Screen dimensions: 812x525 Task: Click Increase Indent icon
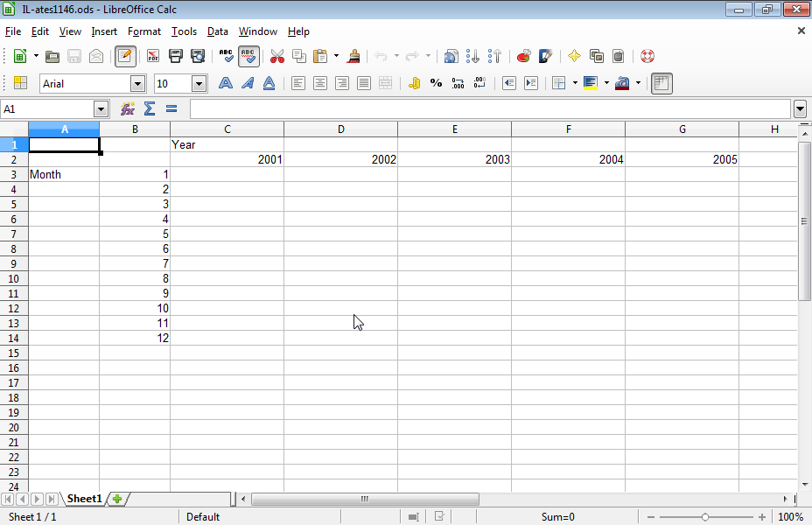531,83
